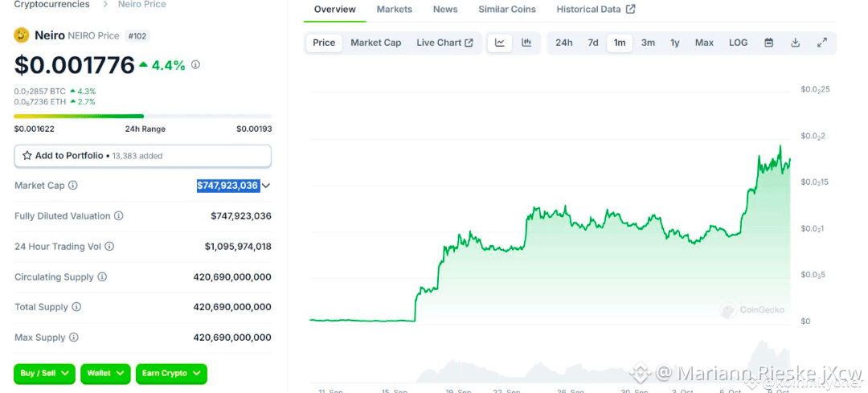Download chart data icon

[x=796, y=43]
